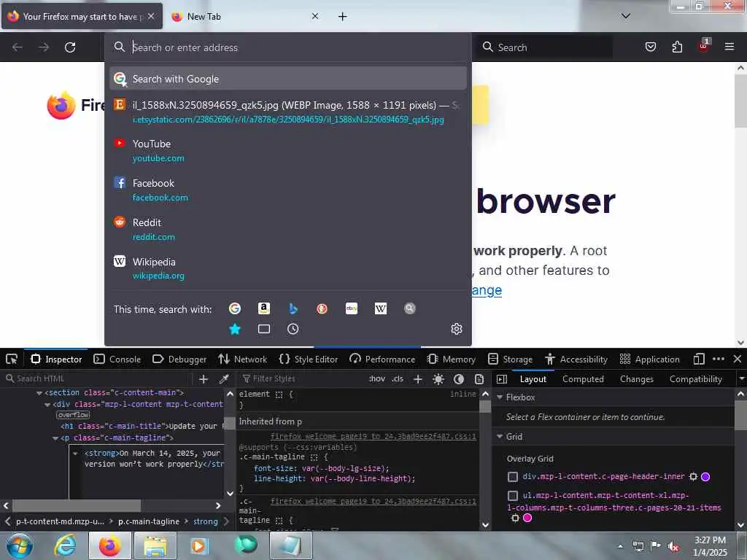Open search settings gear in the dropdown
This screenshot has width=747, height=560.
tap(457, 329)
